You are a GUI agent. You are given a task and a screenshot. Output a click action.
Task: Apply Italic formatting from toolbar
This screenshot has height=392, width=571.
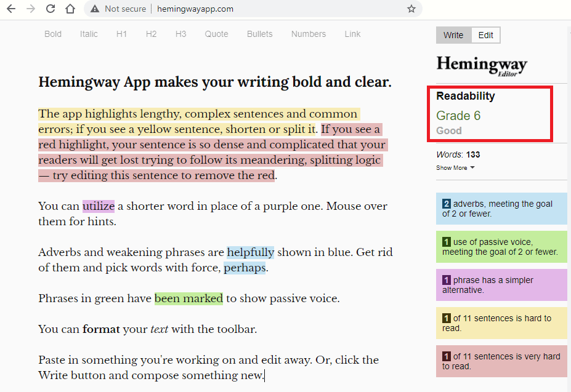(x=89, y=34)
